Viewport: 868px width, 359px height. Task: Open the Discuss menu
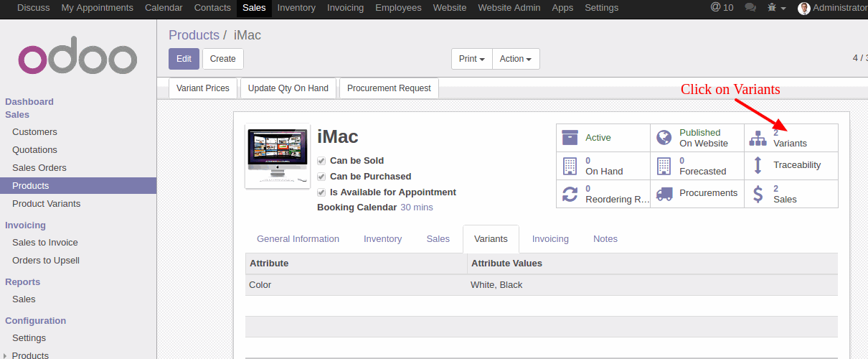(x=34, y=8)
